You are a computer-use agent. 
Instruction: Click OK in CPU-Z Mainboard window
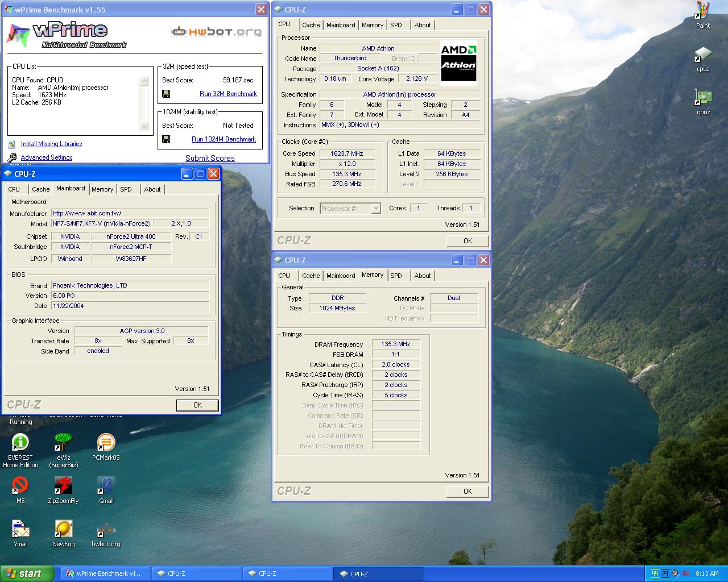tap(197, 405)
